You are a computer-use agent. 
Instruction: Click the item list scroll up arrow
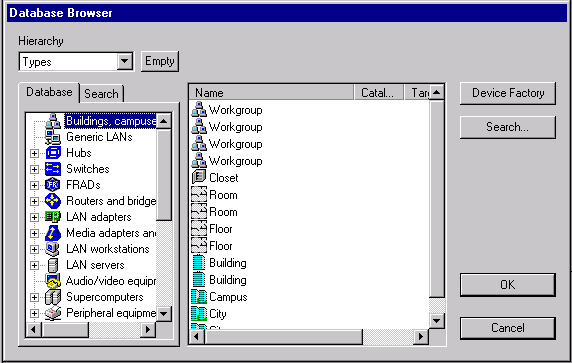[437, 93]
